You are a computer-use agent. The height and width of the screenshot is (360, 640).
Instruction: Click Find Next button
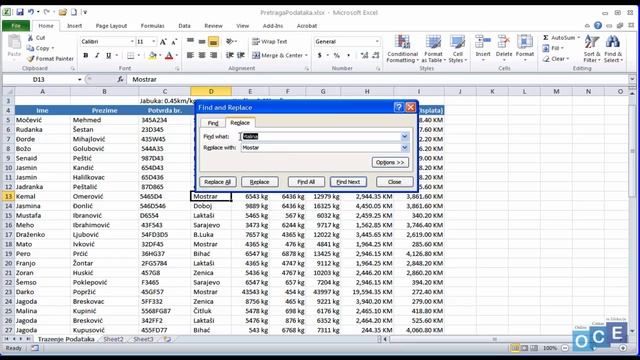[x=348, y=182]
